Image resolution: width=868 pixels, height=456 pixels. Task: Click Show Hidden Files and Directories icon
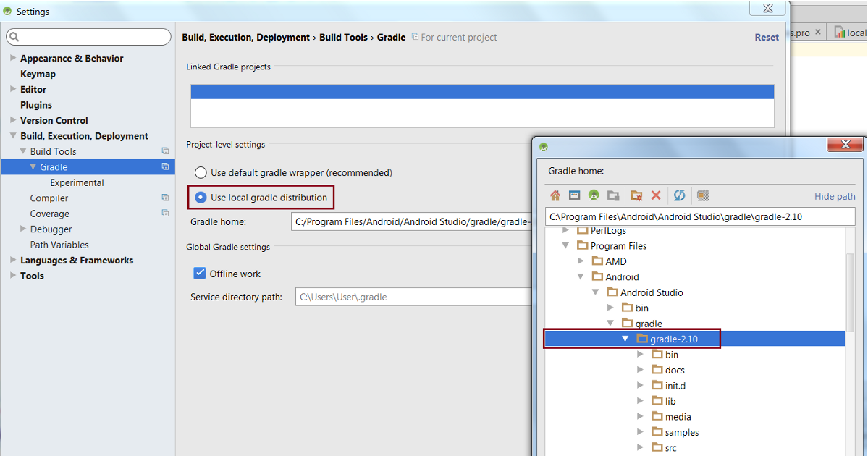point(702,195)
